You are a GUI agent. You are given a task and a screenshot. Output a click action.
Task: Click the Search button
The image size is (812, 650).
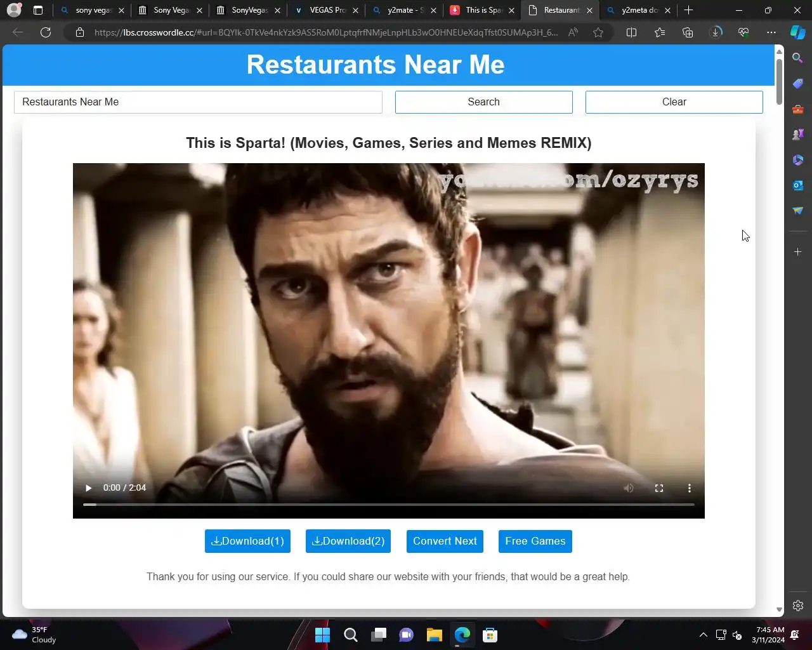click(483, 102)
